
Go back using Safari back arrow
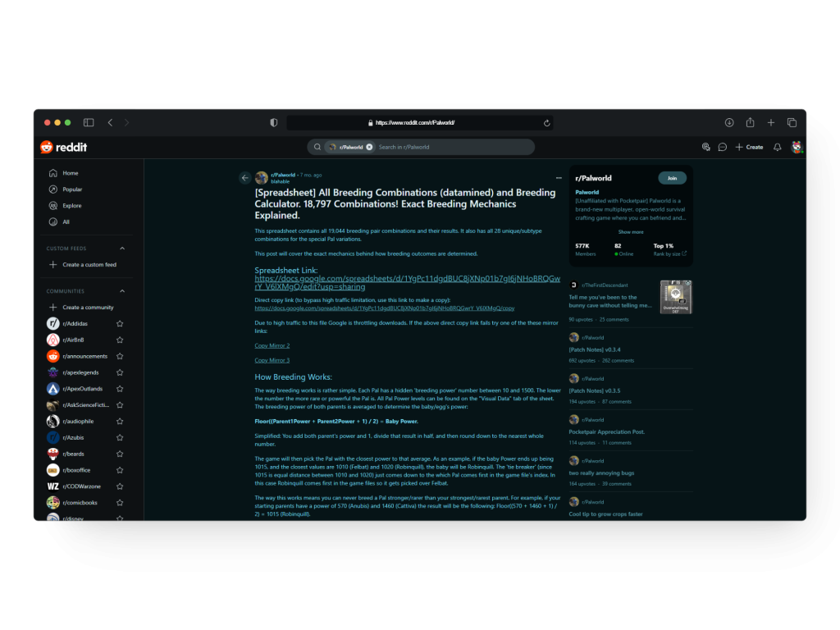tap(111, 123)
